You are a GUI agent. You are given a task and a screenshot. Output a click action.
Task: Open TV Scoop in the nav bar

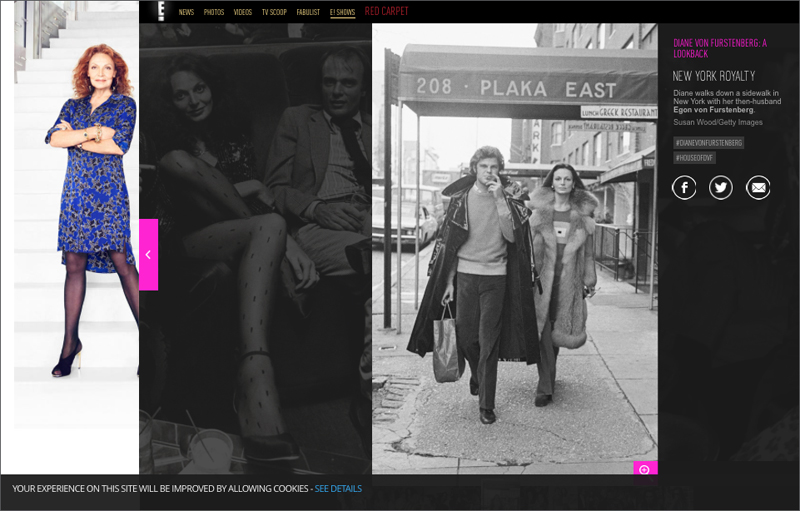click(x=274, y=12)
